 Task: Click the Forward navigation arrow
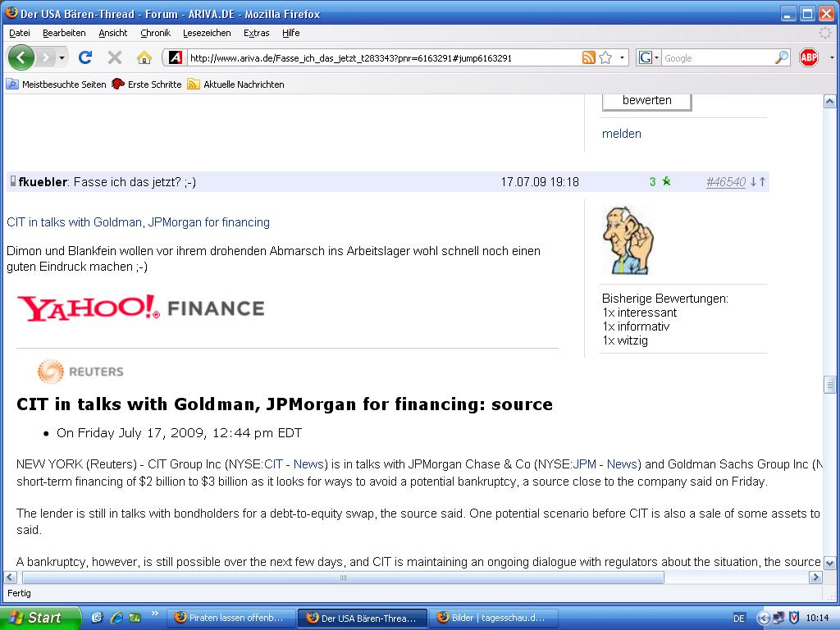click(47, 57)
